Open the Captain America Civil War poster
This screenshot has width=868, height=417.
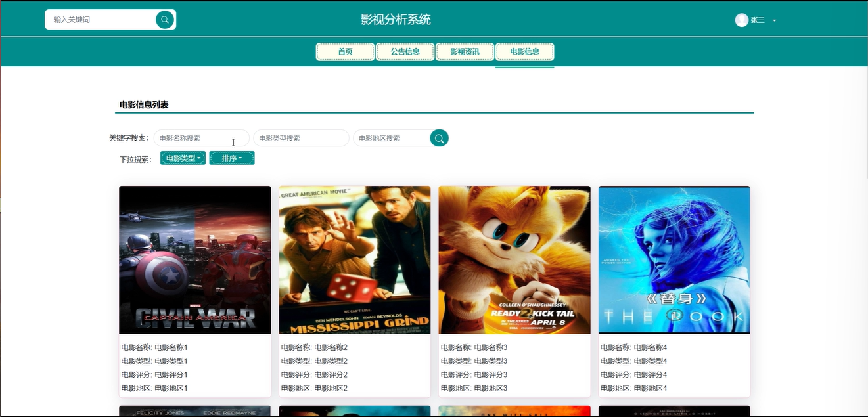click(x=195, y=260)
